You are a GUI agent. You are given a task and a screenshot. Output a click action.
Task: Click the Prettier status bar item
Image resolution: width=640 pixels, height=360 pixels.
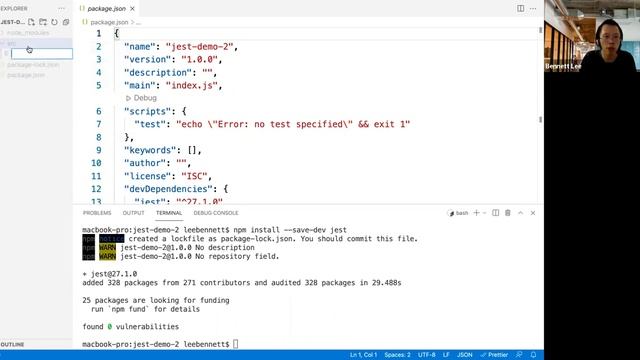pos(494,355)
